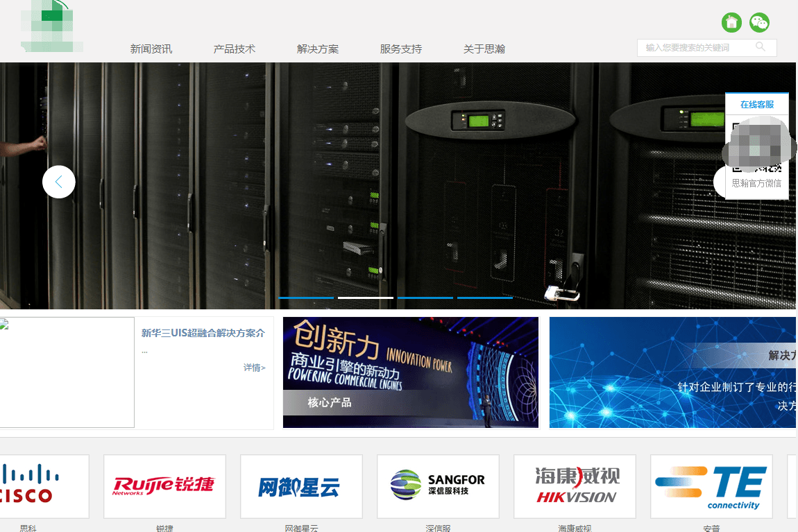This screenshot has height=532, width=798.
Task: Select the TE Connectivity logo
Action: tap(711, 486)
